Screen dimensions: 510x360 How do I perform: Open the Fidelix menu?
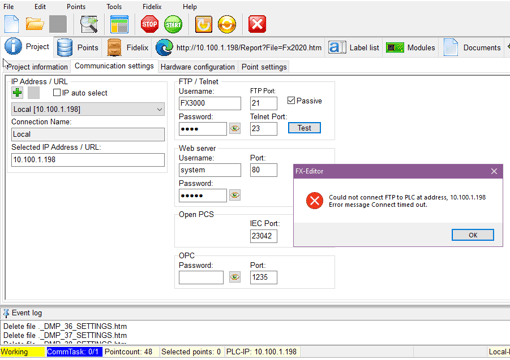(152, 7)
